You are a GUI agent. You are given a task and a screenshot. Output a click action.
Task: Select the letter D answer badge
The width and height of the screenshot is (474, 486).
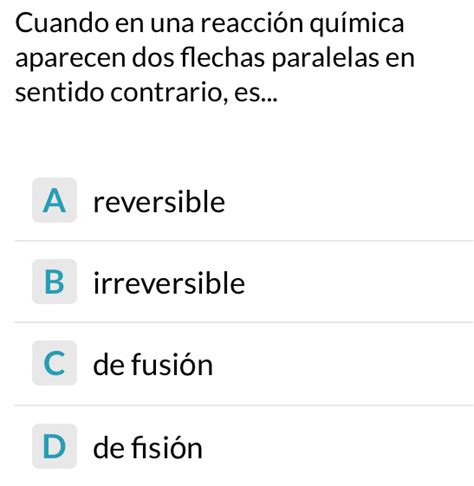coord(54,446)
